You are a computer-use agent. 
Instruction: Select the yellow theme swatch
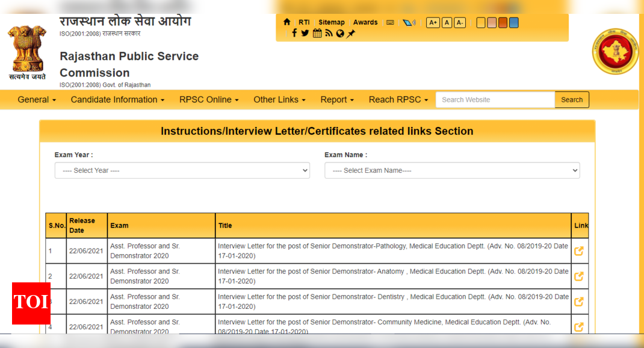coord(480,23)
